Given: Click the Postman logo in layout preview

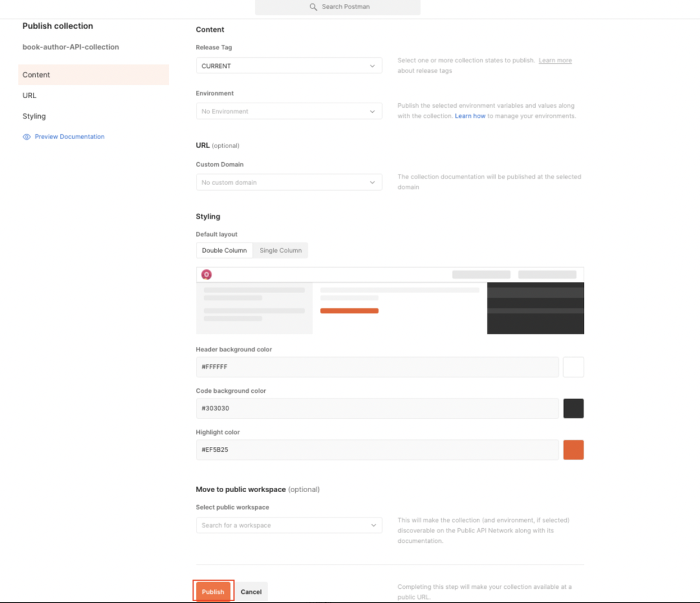Looking at the screenshot, I should tap(206, 274).
